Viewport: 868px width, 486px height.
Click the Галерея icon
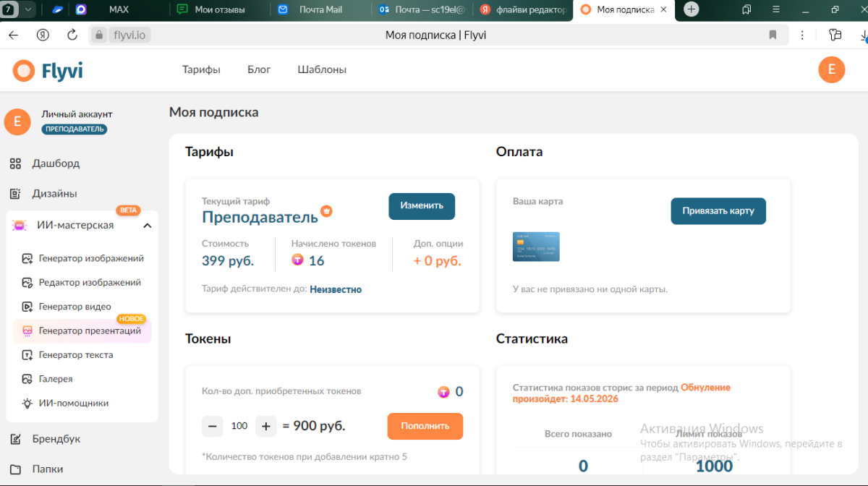[27, 379]
